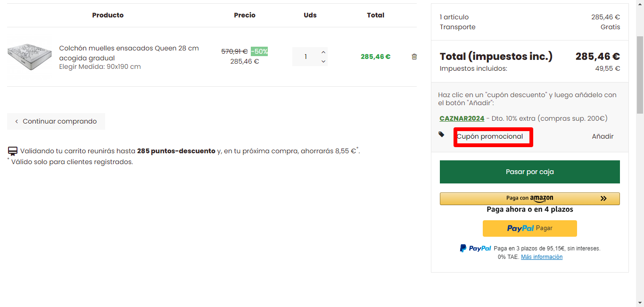Screen dimensions: 644x307
Task: Delete the mattress using the trash icon
Action: (x=414, y=57)
